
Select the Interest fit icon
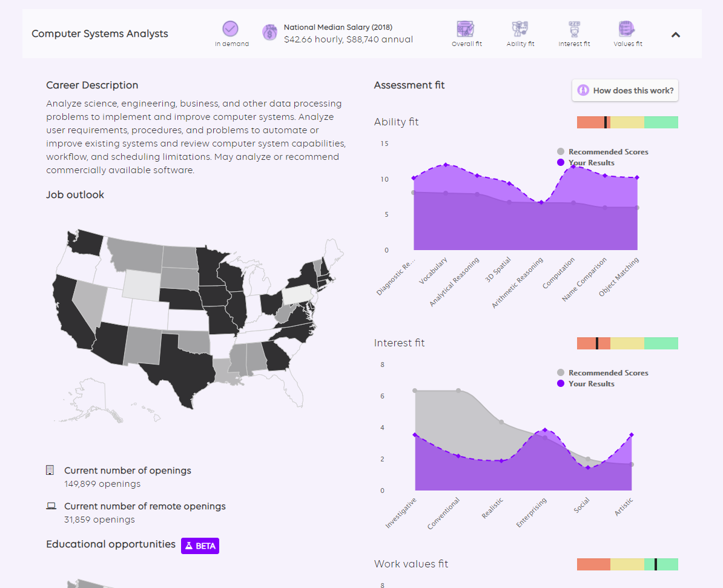573,28
